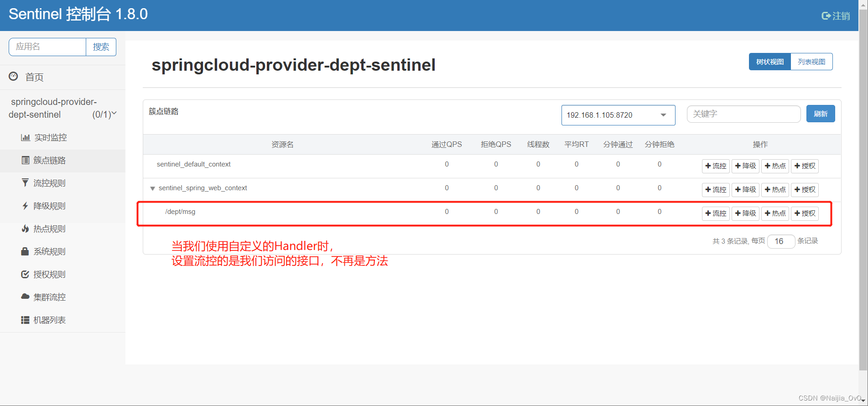Screen dimensions: 868x406
Task: Click the bar chart icon for 实时监控
Action: pos(26,137)
